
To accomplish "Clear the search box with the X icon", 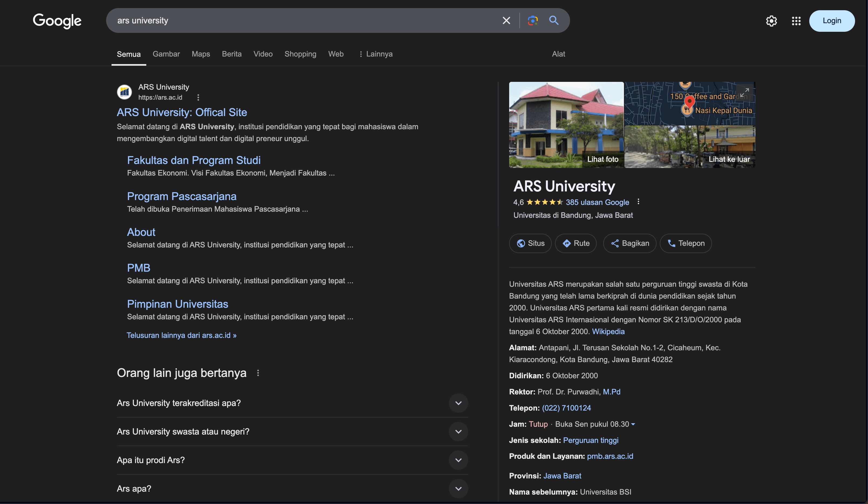I will click(506, 21).
